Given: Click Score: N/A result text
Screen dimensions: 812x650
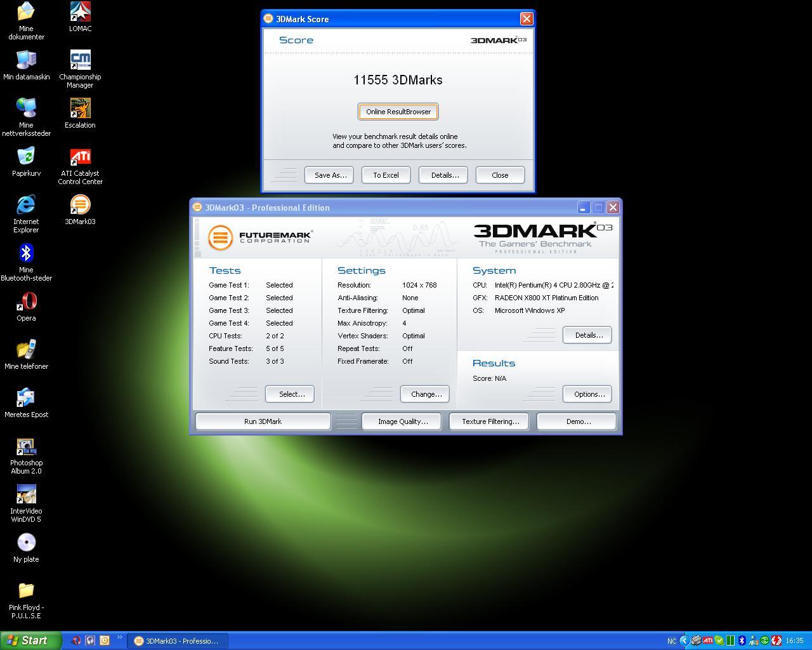Looking at the screenshot, I should pos(489,378).
